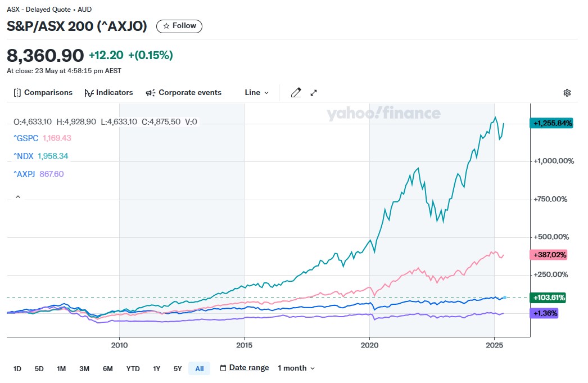The height and width of the screenshot is (383, 588).
Task: Click the star Follow button
Action: [179, 26]
